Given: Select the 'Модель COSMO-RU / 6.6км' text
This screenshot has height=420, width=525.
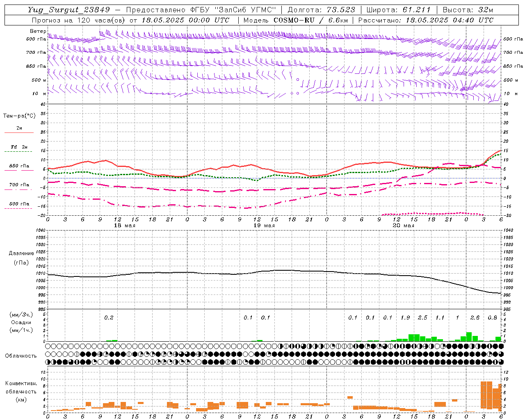Looking at the screenshot, I should tap(296, 20).
